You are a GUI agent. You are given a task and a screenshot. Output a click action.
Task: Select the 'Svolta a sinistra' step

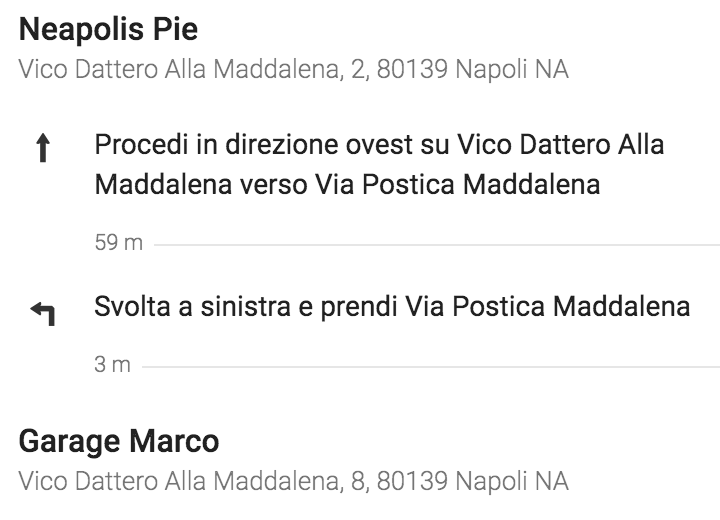(x=392, y=306)
